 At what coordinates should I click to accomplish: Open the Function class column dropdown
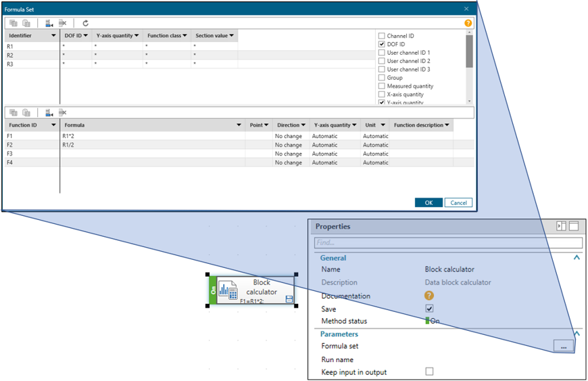tap(185, 36)
